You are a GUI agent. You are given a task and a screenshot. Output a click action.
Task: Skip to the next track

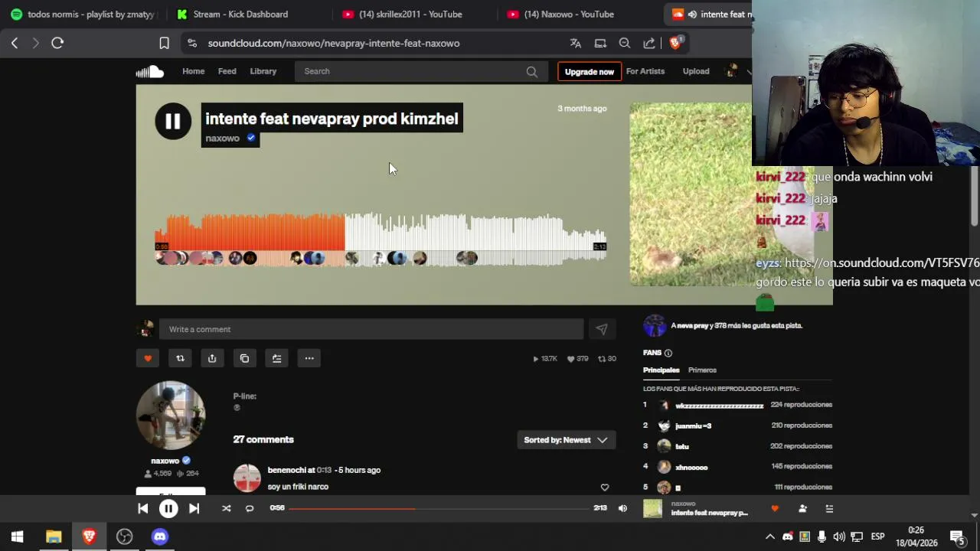click(194, 508)
